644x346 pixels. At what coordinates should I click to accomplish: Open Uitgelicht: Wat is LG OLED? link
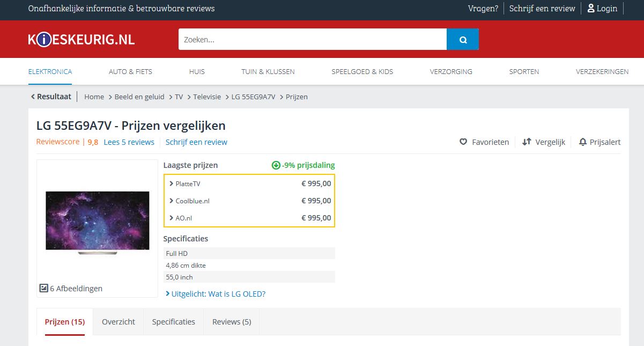pos(216,294)
